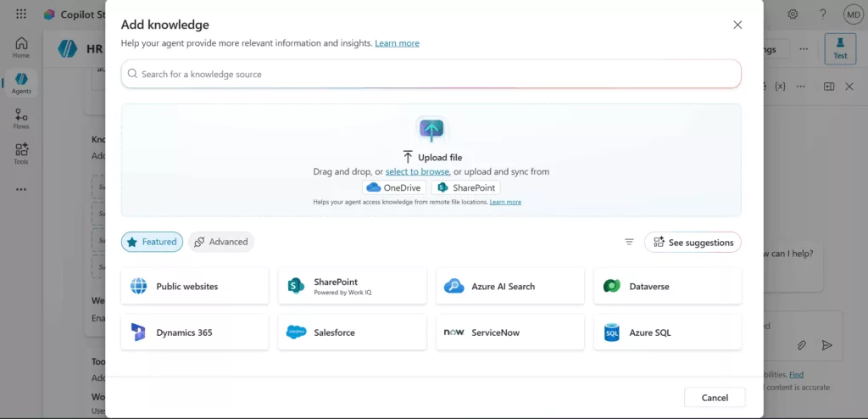This screenshot has height=419, width=868.
Task: Go to Home in the sidebar
Action: coord(21,47)
